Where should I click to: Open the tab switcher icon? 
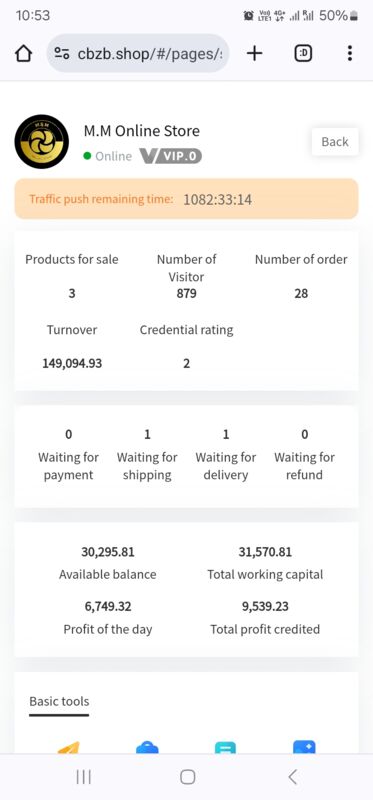click(303, 53)
